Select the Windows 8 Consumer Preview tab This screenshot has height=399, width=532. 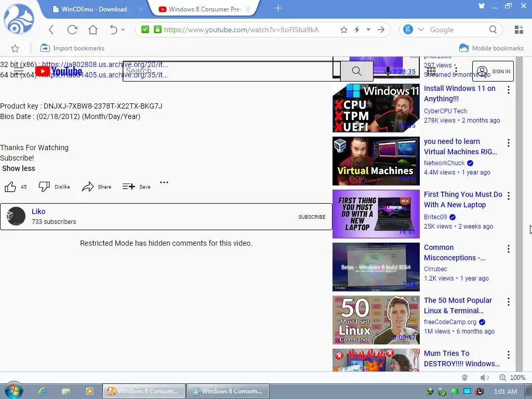point(205,9)
